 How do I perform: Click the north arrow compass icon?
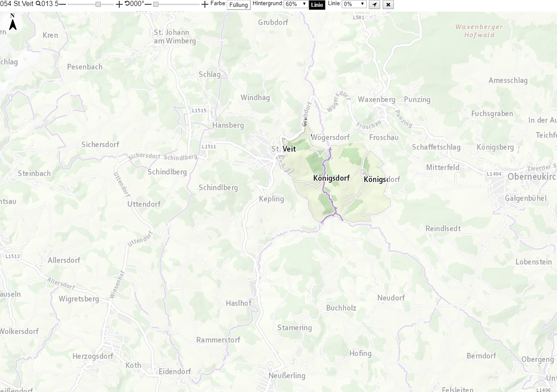point(13,22)
